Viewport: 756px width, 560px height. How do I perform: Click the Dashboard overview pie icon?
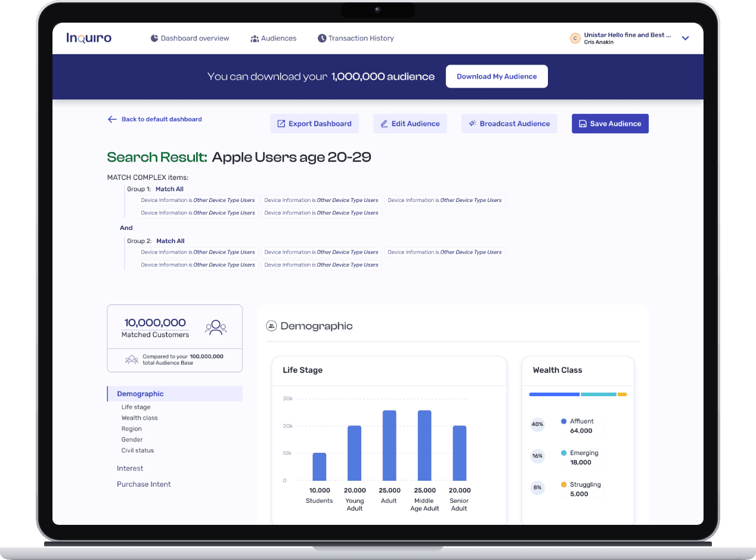point(154,38)
